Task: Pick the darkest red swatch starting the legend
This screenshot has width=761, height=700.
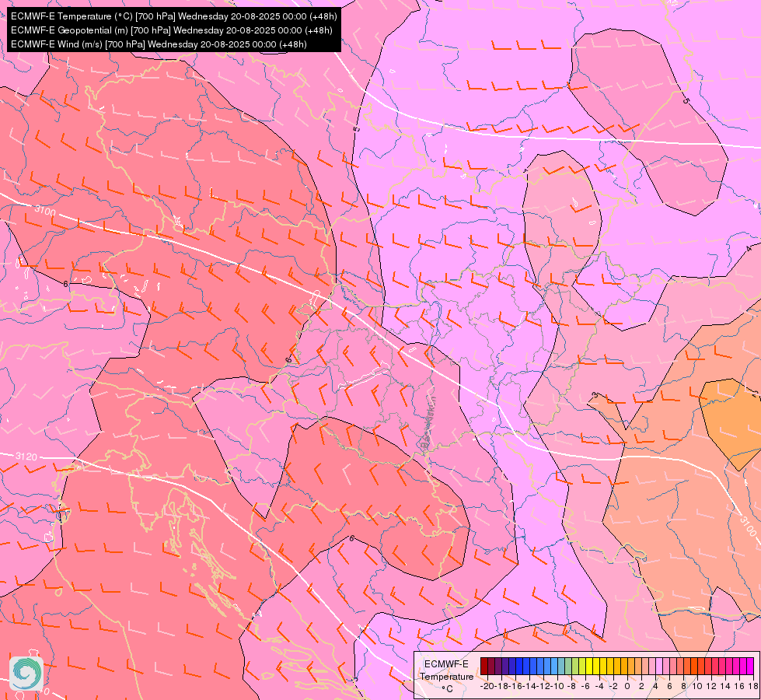Action: [484, 666]
